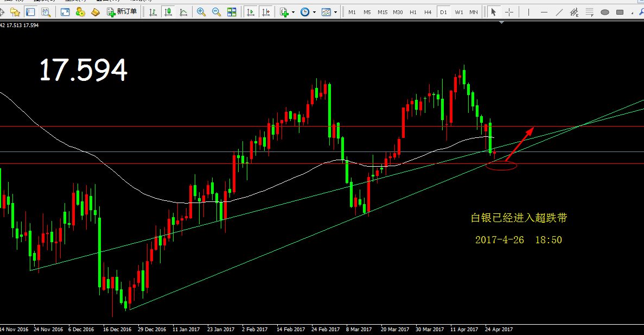Click the 17.513 17.594 quote text

click(x=23, y=26)
